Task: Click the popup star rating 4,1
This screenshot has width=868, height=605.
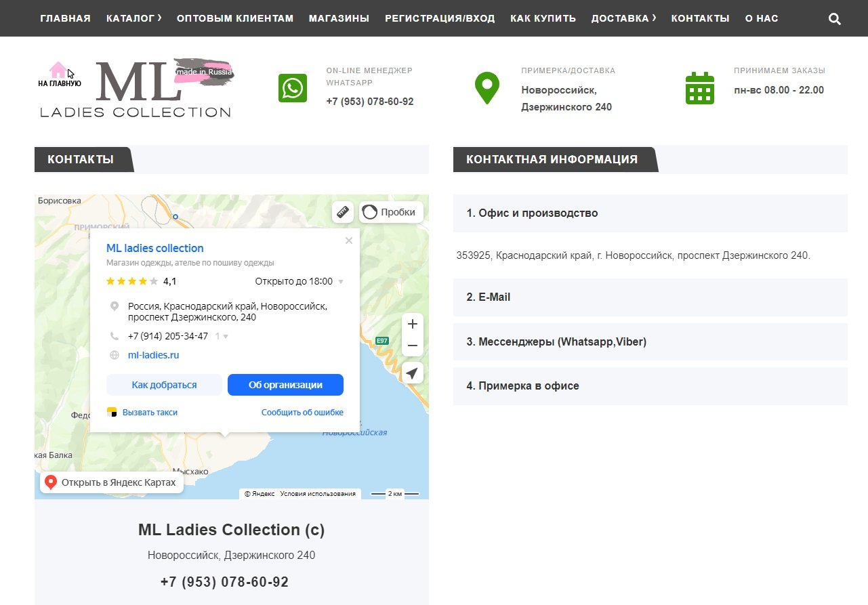Action: point(141,281)
